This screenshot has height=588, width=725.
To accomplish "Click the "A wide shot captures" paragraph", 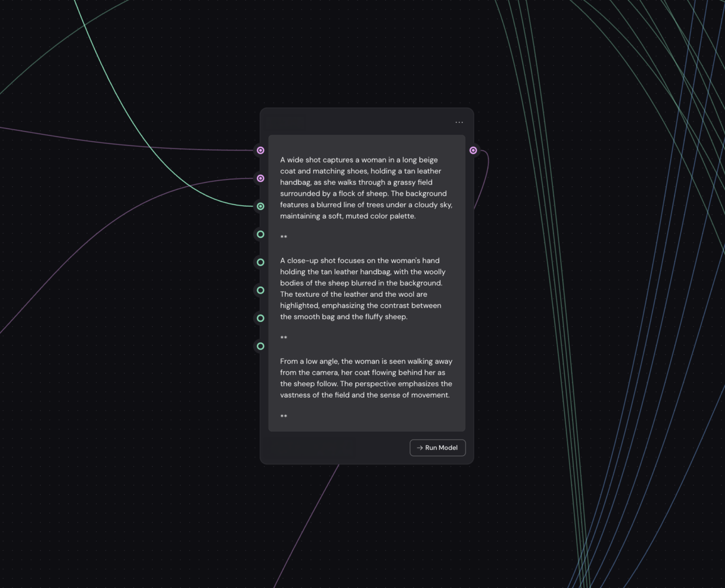I will 366,188.
